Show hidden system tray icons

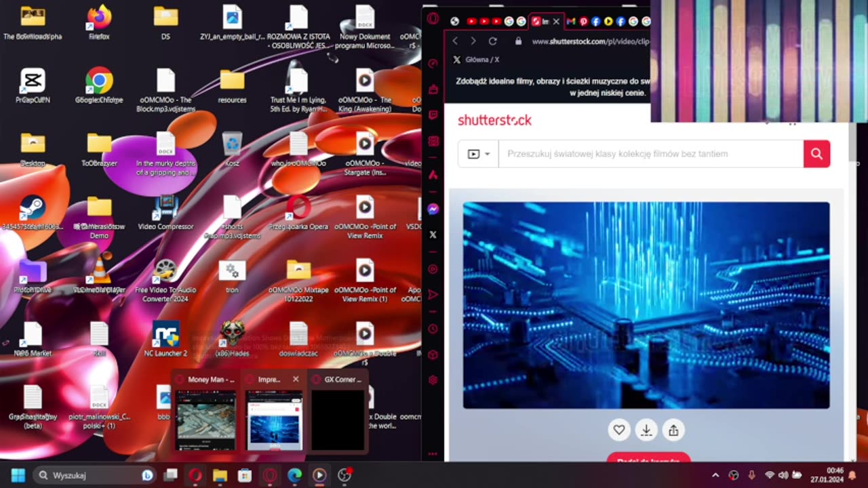[715, 475]
